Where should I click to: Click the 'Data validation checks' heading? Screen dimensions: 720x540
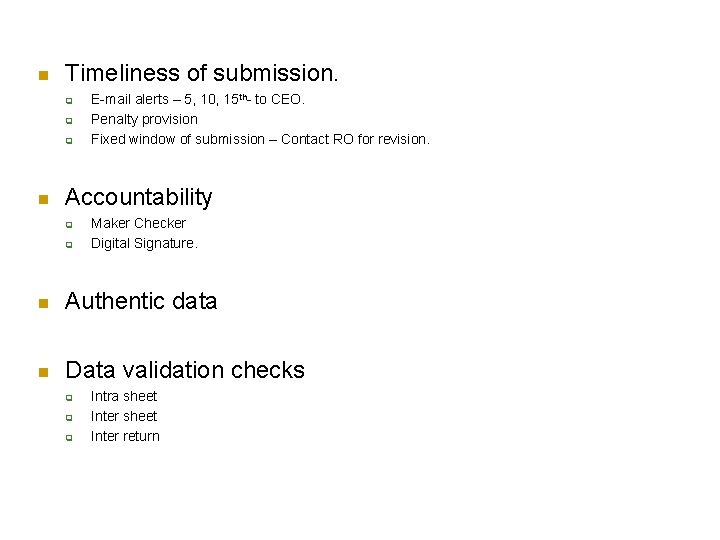click(184, 370)
